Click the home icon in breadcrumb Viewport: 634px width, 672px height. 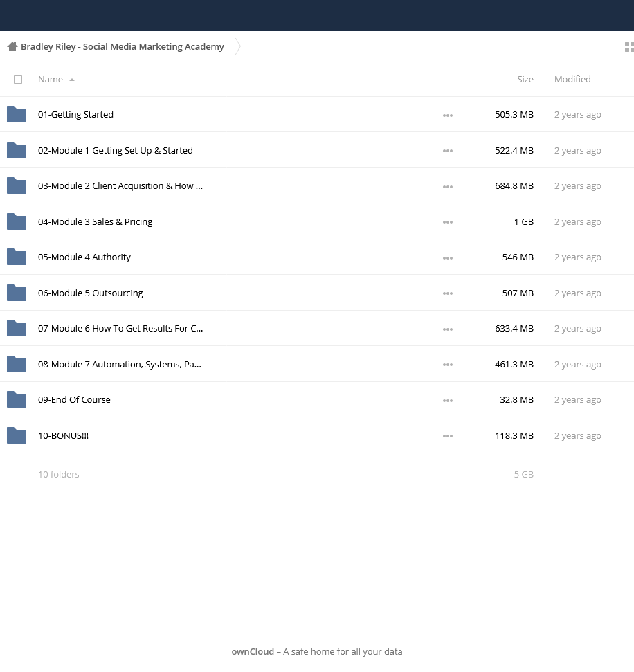(x=12, y=46)
